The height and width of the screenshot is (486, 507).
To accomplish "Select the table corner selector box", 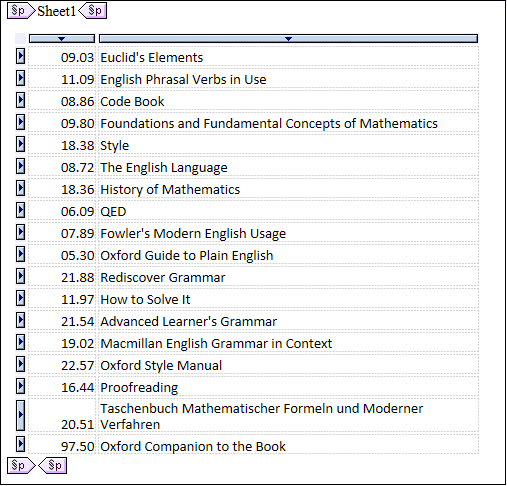I will (x=20, y=39).
